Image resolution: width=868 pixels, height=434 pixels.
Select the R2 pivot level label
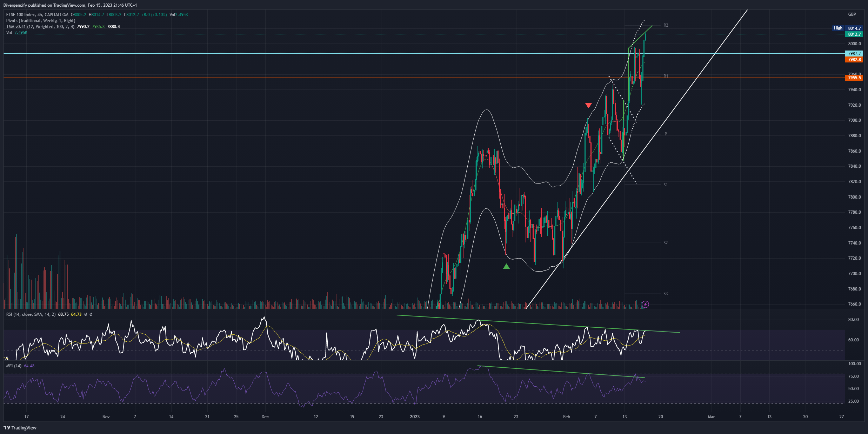coord(666,25)
